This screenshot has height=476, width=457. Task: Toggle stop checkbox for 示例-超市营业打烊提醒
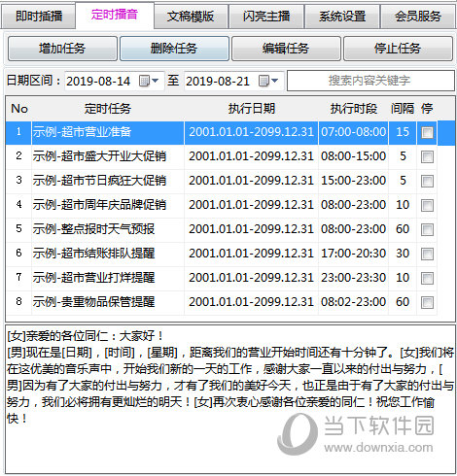coord(427,278)
